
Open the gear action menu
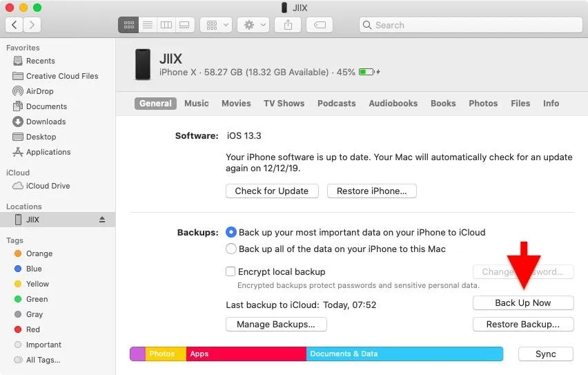253,25
